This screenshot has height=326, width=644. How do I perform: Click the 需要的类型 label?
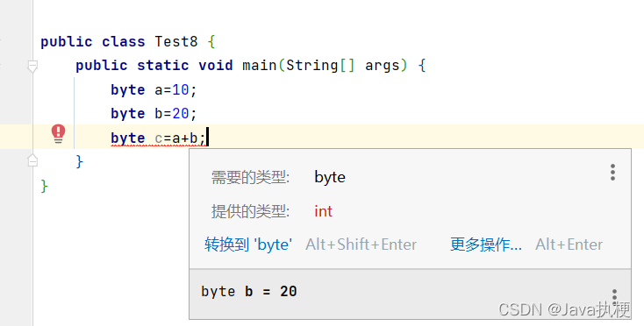[x=250, y=178]
